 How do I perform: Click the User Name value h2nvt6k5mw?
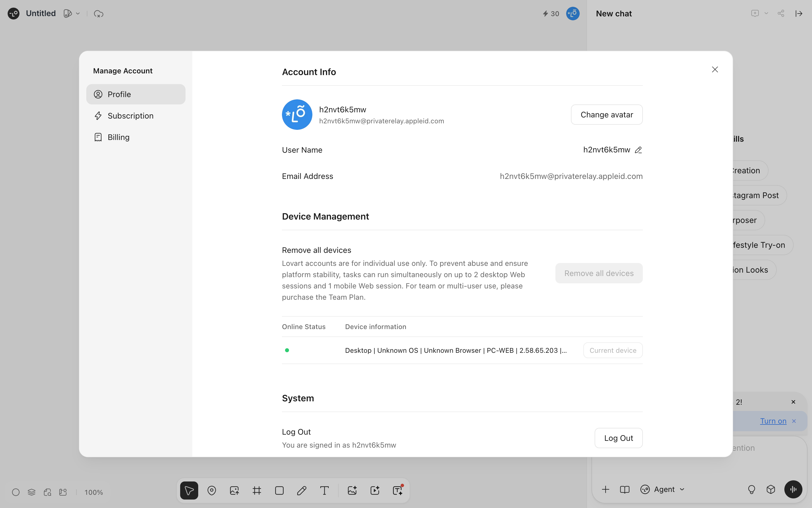607,150
